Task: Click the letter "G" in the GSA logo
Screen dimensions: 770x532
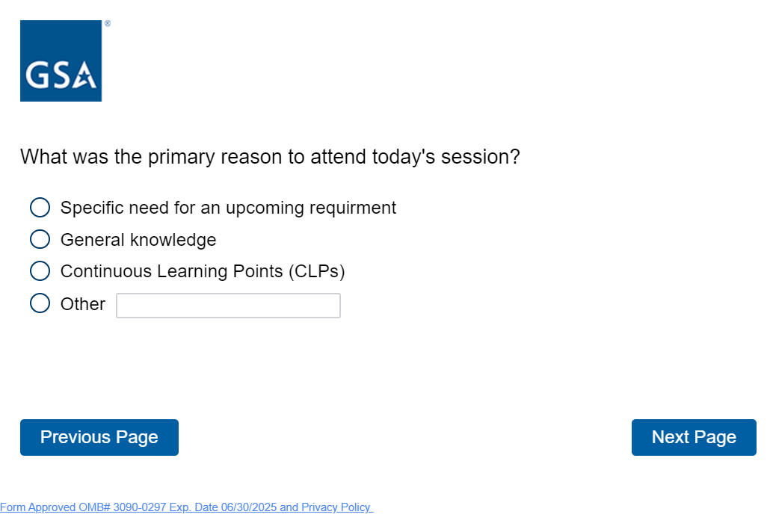Action: [36, 75]
